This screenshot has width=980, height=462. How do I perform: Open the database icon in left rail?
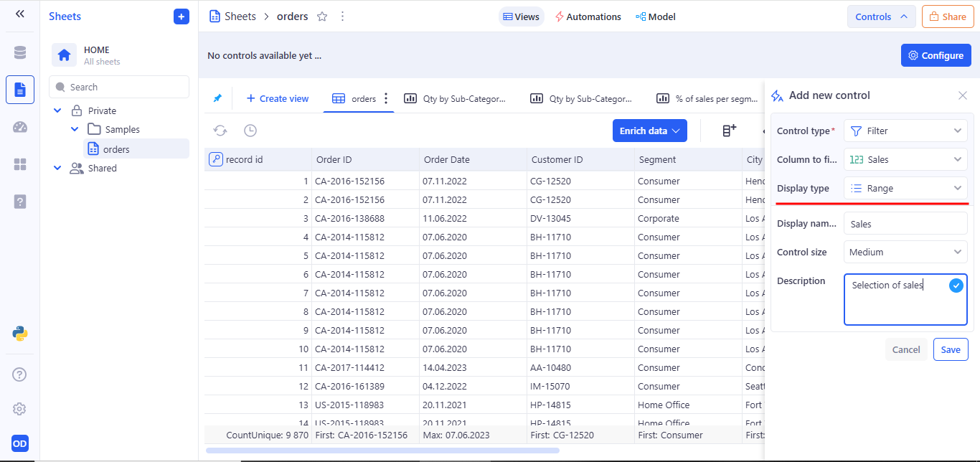19,52
